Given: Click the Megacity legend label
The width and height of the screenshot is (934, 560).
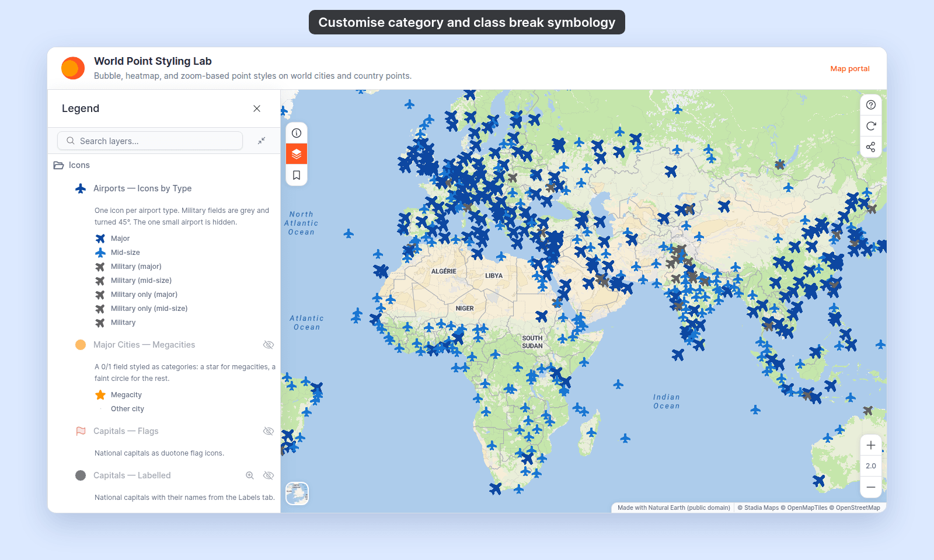Looking at the screenshot, I should click(x=126, y=395).
